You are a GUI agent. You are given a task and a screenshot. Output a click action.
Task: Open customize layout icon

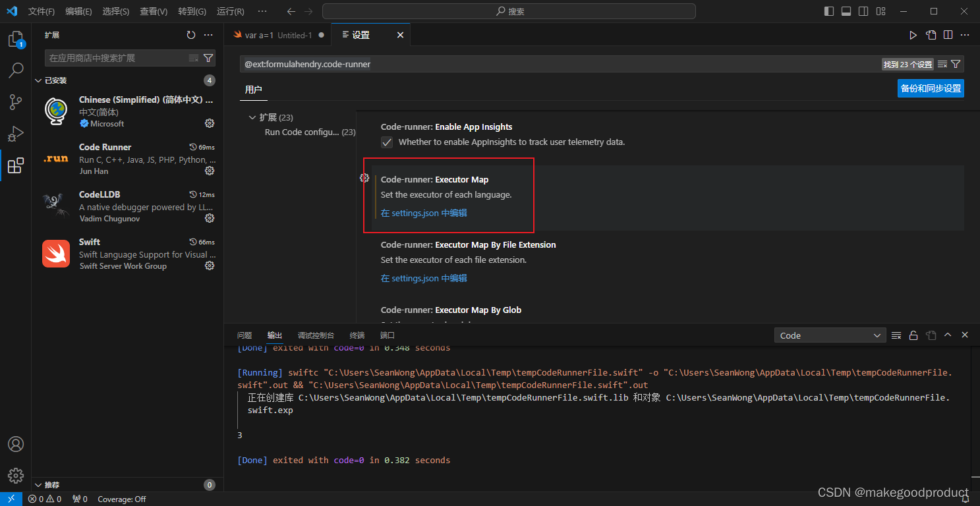coord(881,11)
